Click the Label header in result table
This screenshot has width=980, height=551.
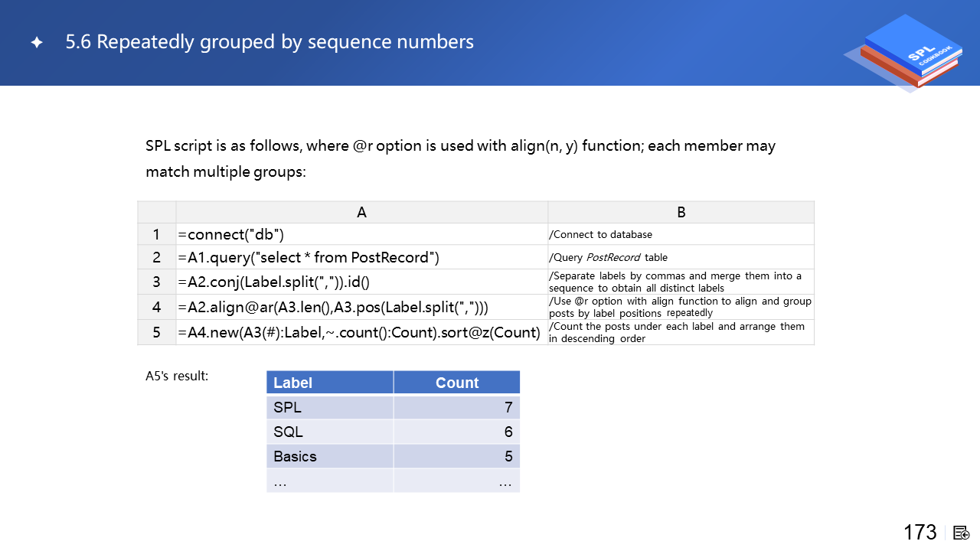pyautogui.click(x=330, y=383)
